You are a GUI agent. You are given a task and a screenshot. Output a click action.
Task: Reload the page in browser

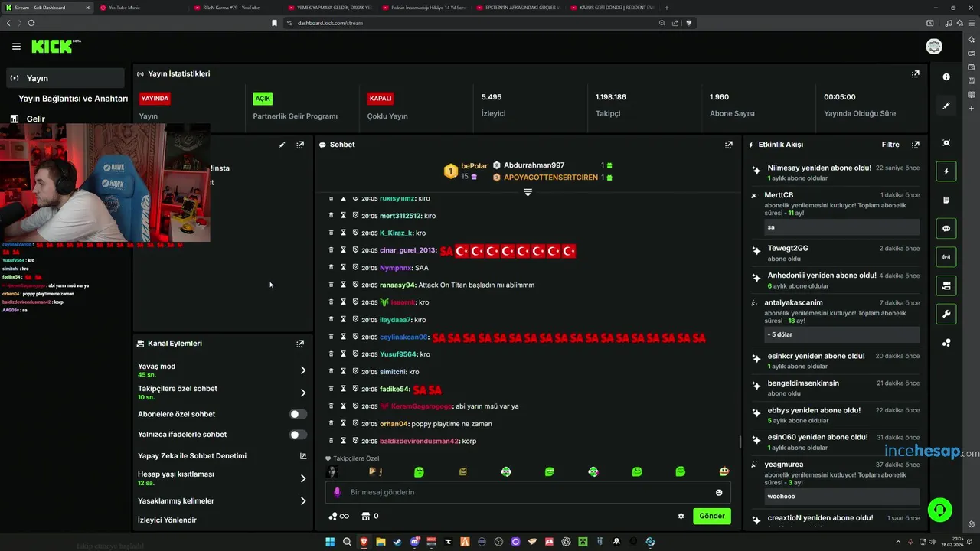tap(31, 23)
